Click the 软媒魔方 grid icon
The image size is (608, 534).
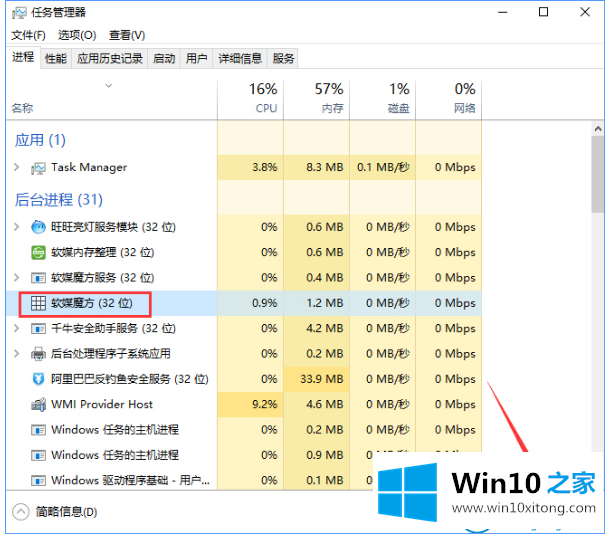point(38,303)
